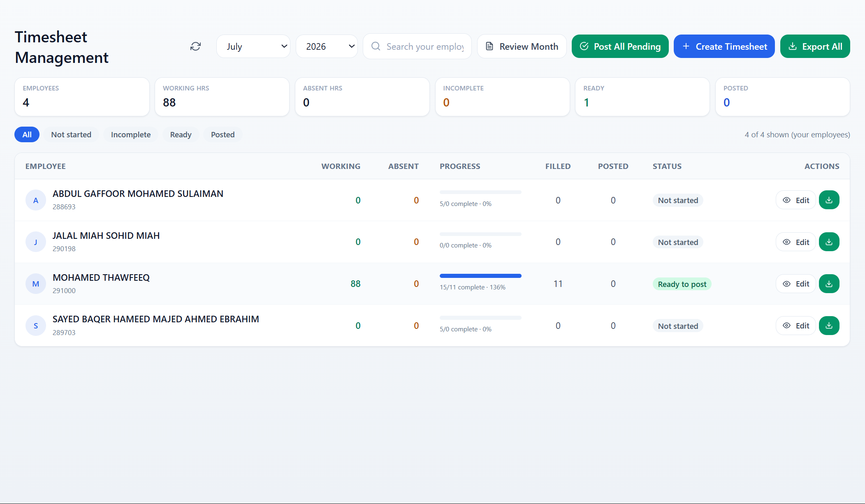Viewport: 865px width, 504px height.
Task: Click Abdul Gaffoor's empty progress bar
Action: (x=480, y=192)
